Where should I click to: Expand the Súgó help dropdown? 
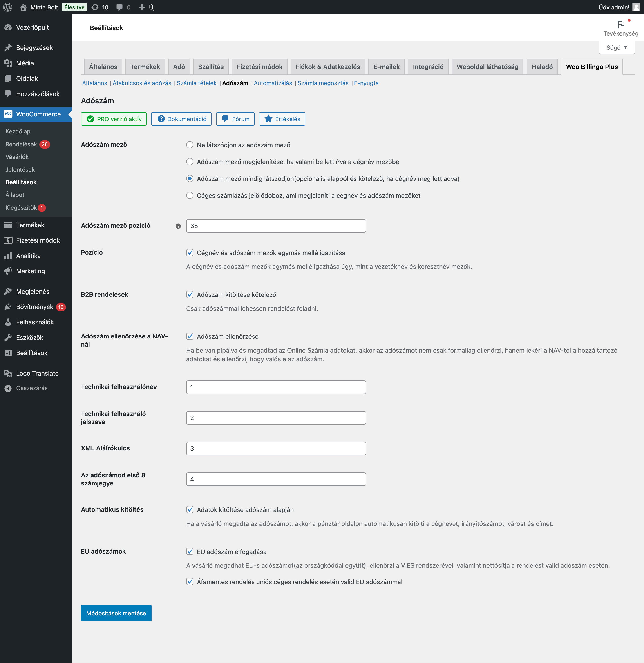click(x=617, y=47)
